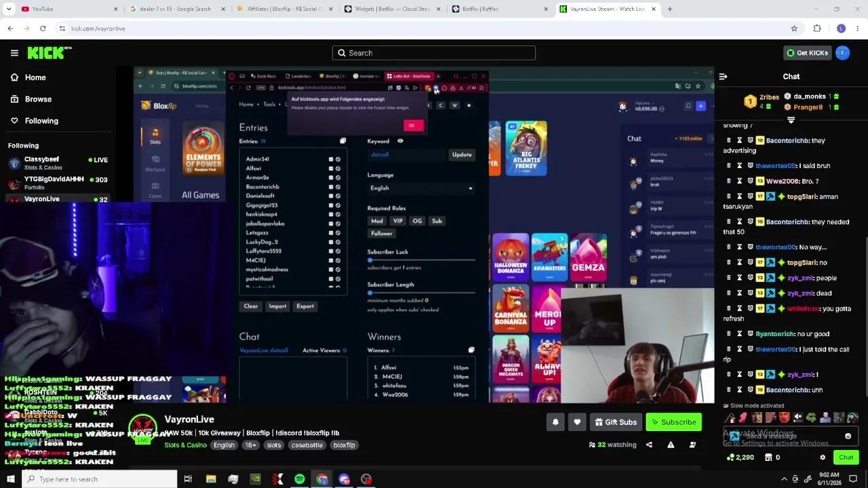
Task: Insert the green Pepe frog emote
Action: [811, 418]
